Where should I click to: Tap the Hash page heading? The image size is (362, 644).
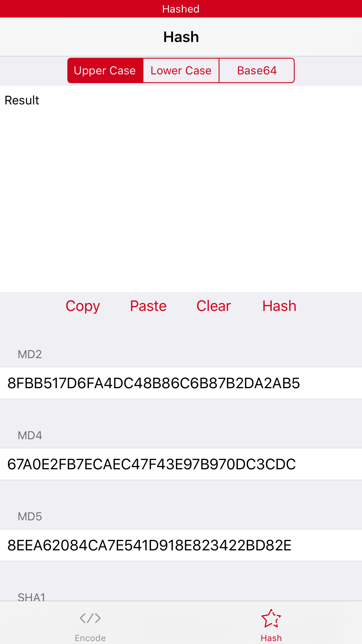pyautogui.click(x=181, y=36)
